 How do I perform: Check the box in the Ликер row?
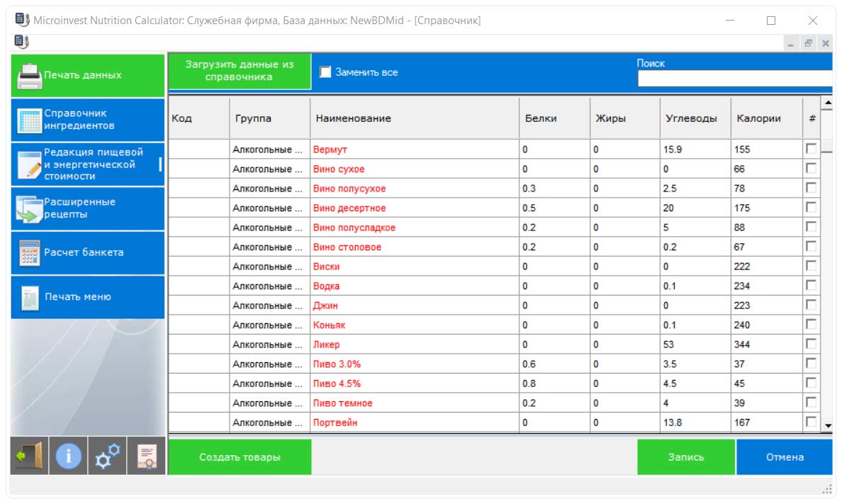tap(811, 344)
